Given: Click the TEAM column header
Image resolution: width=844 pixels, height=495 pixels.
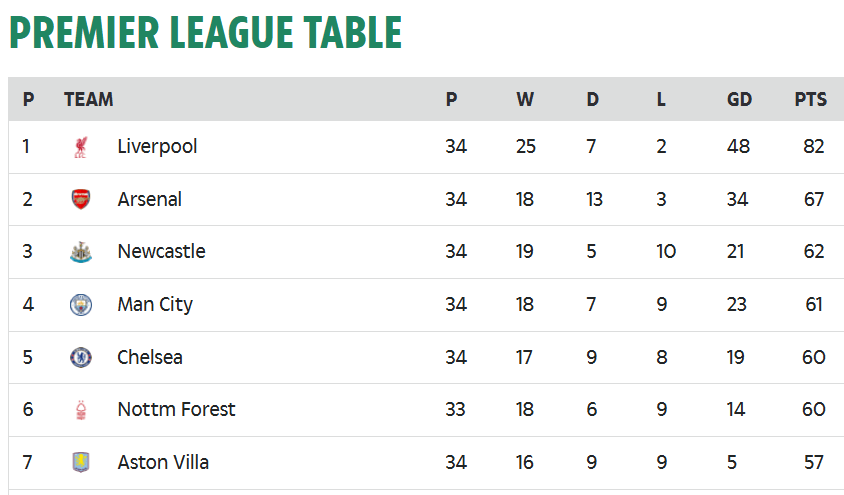Looking at the screenshot, I should (x=89, y=100).
